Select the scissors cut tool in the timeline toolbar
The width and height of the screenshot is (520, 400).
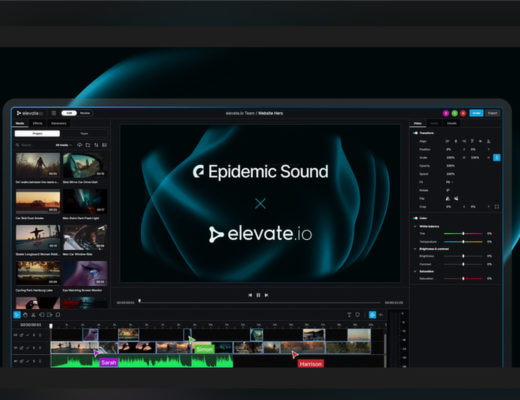[x=33, y=315]
